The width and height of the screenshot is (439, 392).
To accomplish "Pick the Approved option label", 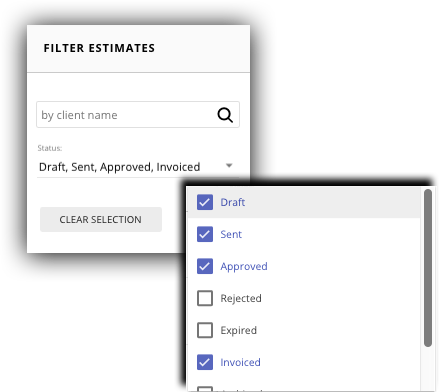I will pyautogui.click(x=244, y=266).
